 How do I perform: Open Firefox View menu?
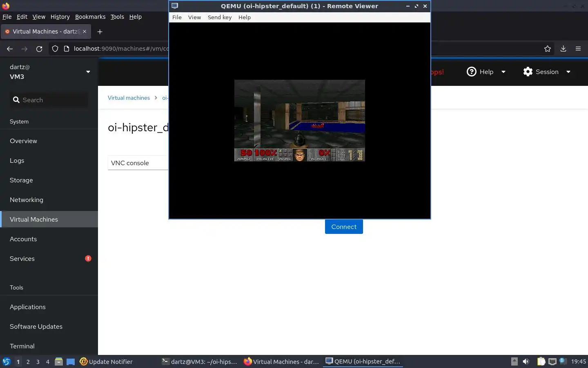pos(39,17)
